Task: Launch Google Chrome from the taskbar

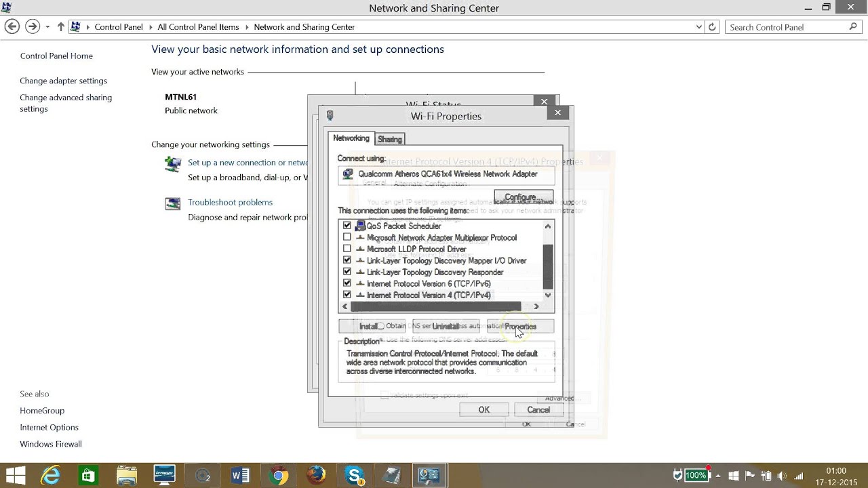Action: click(278, 476)
